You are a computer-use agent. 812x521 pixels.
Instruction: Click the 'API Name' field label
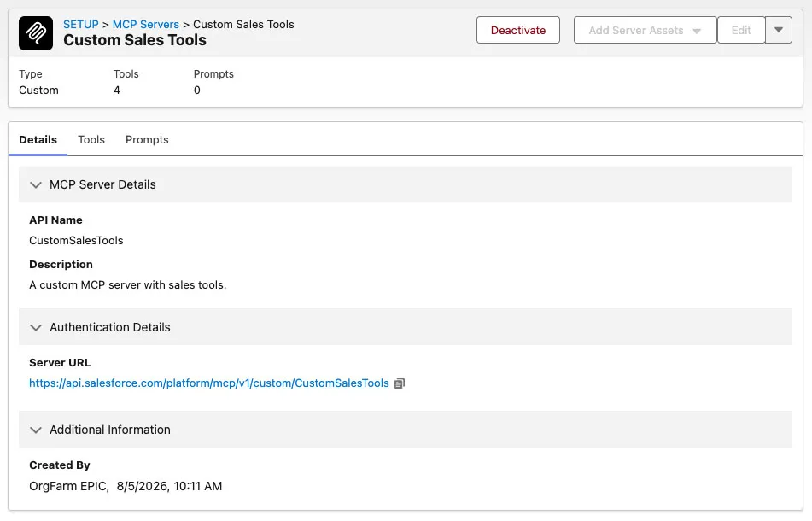[55, 220]
